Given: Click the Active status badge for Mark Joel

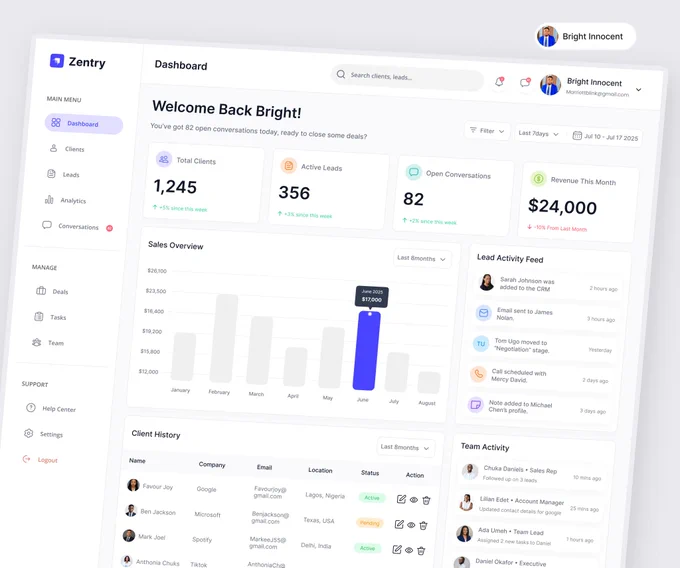Looking at the screenshot, I should 367,548.
